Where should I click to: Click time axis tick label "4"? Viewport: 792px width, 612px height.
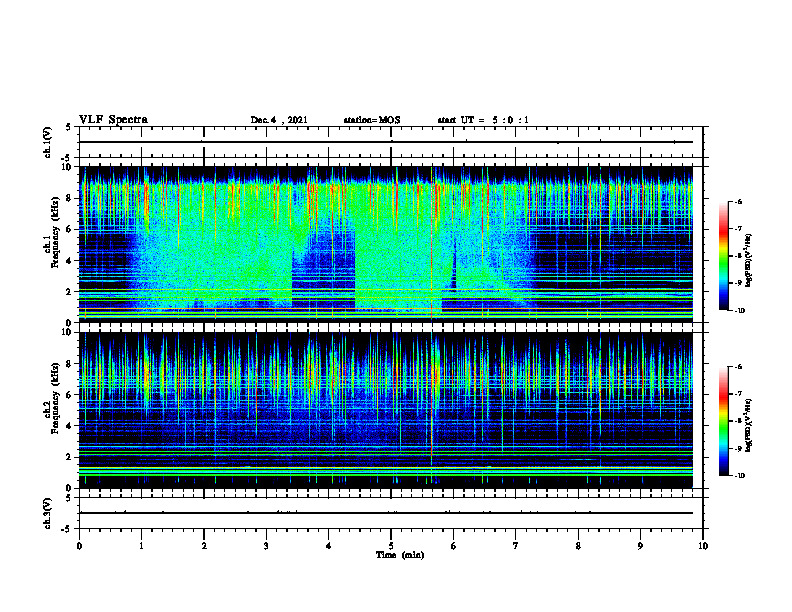click(x=329, y=546)
